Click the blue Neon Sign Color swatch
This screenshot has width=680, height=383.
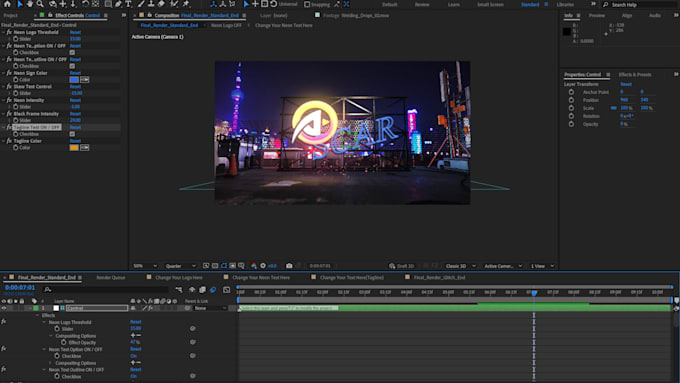coord(74,79)
